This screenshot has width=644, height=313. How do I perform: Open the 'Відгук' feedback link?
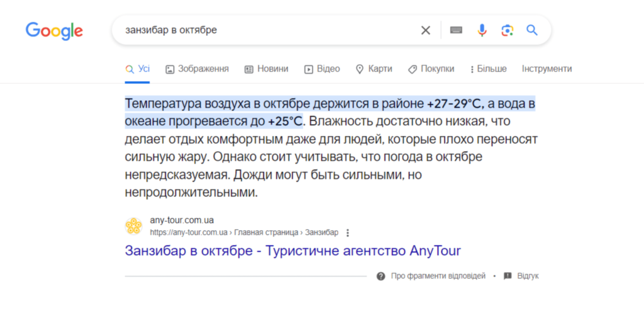click(528, 276)
